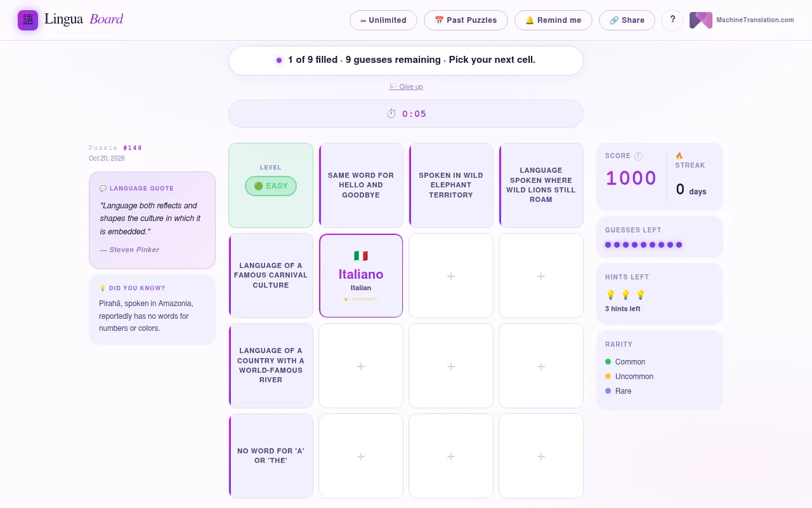
Task: Click the Give up link
Action: pos(406,86)
